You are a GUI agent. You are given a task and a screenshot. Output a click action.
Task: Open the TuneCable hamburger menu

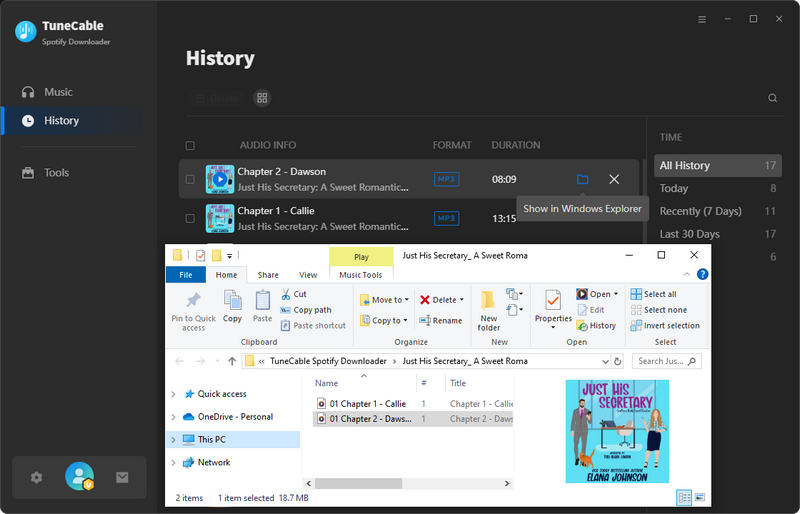(702, 19)
